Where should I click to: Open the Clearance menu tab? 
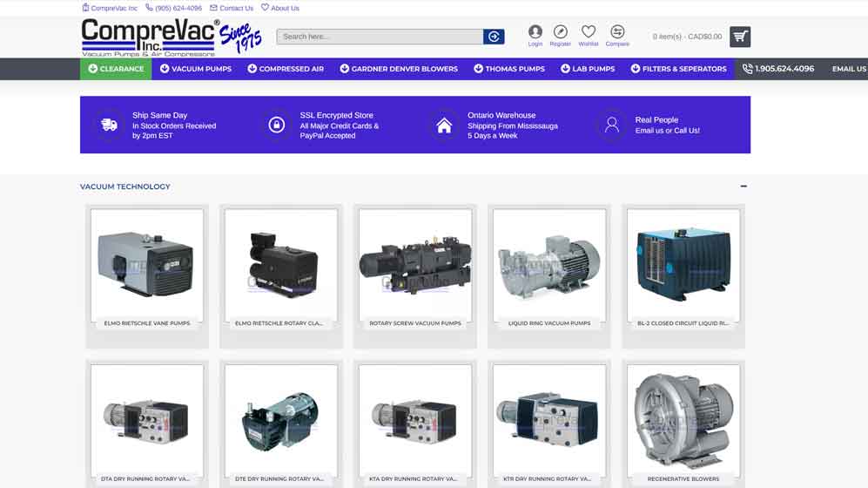116,69
